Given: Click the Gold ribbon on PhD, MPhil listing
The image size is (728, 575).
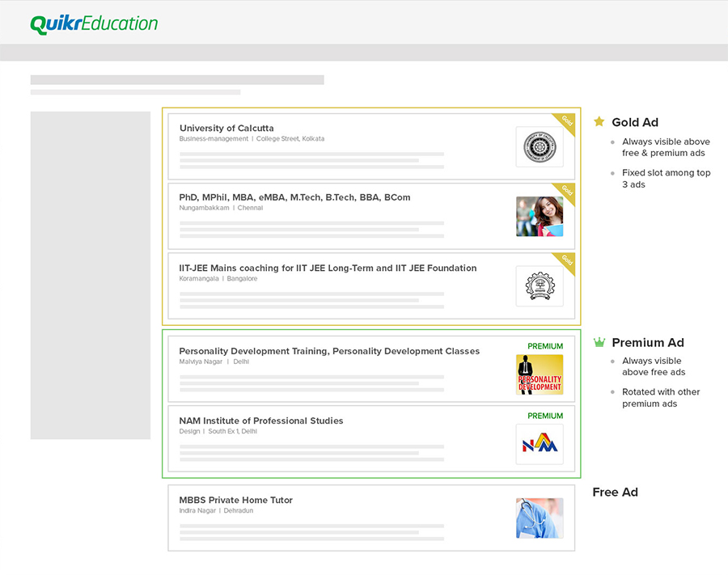Looking at the screenshot, I should (566, 192).
